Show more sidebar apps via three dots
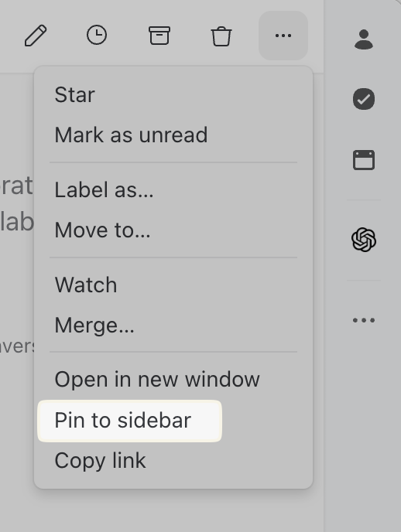 [364, 320]
